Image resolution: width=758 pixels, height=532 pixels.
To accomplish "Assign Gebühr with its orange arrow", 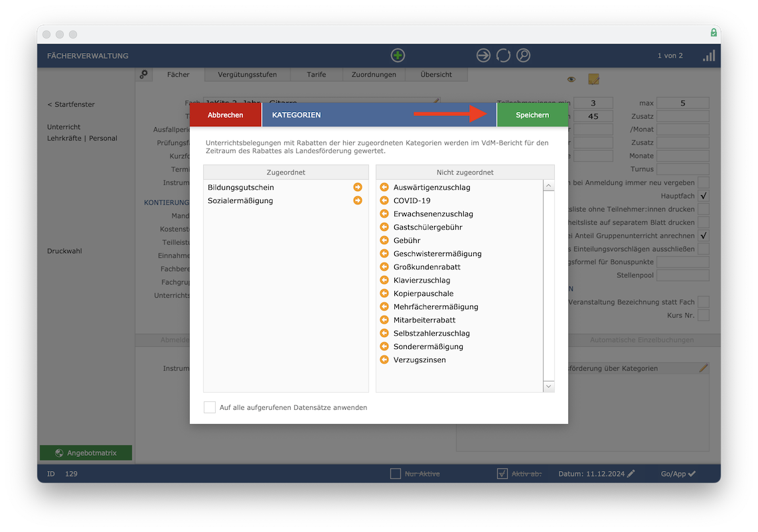I will click(384, 241).
